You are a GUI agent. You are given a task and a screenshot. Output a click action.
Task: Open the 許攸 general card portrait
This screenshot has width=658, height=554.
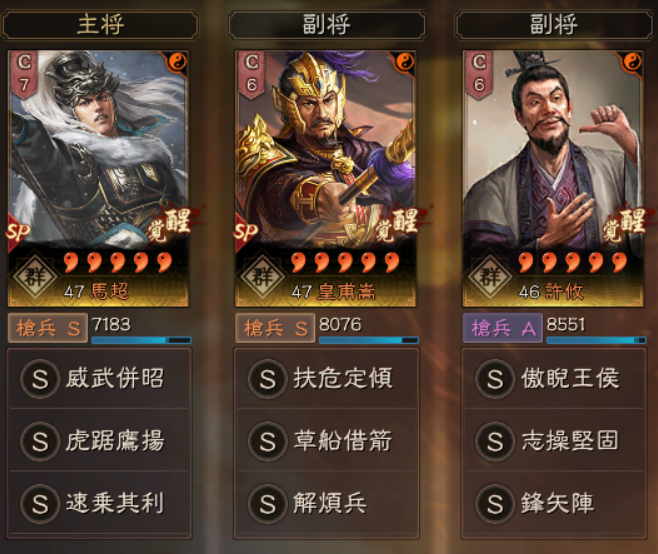click(x=553, y=179)
